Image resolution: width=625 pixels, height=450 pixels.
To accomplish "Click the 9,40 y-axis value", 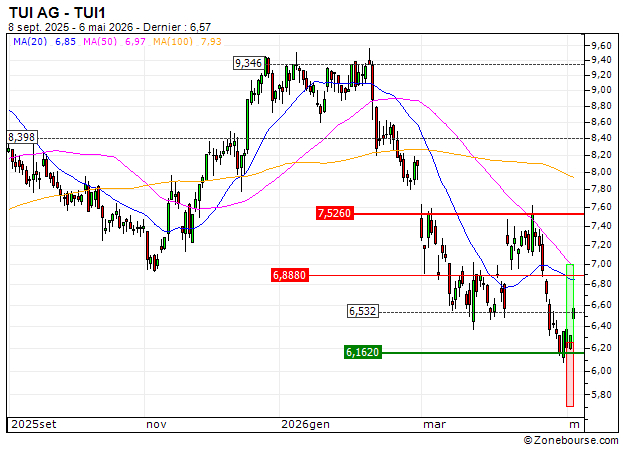I will tap(601, 60).
